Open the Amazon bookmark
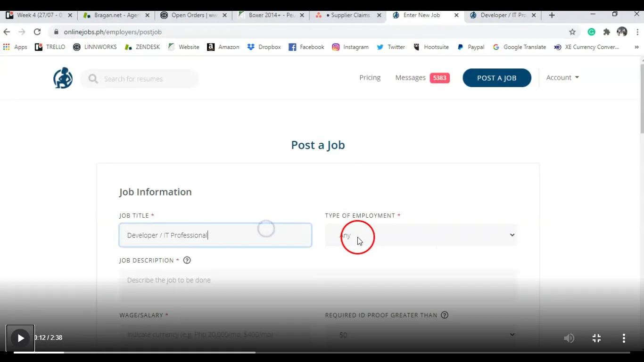The image size is (644, 362). tap(223, 47)
